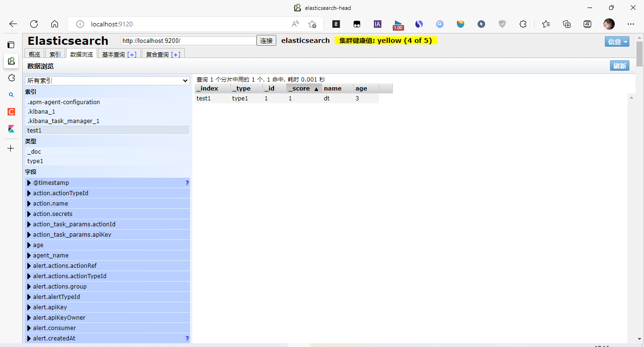644x347 pixels.
Task: Click the http://localhost:9200/ connection input
Action: pyautogui.click(x=189, y=41)
